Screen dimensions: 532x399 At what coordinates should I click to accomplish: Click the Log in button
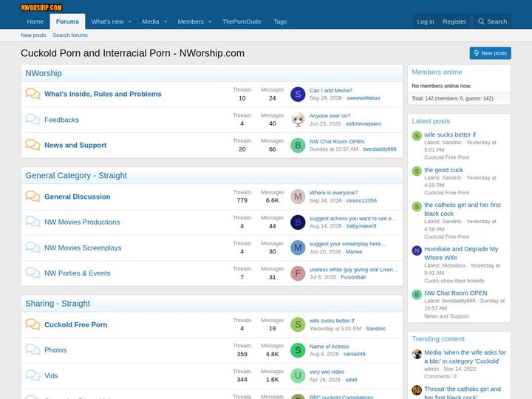426,21
